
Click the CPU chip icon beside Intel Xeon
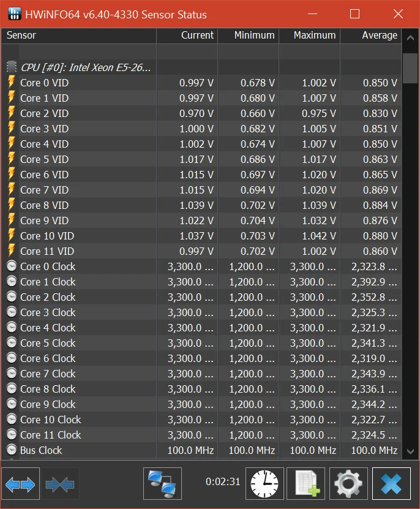12,67
